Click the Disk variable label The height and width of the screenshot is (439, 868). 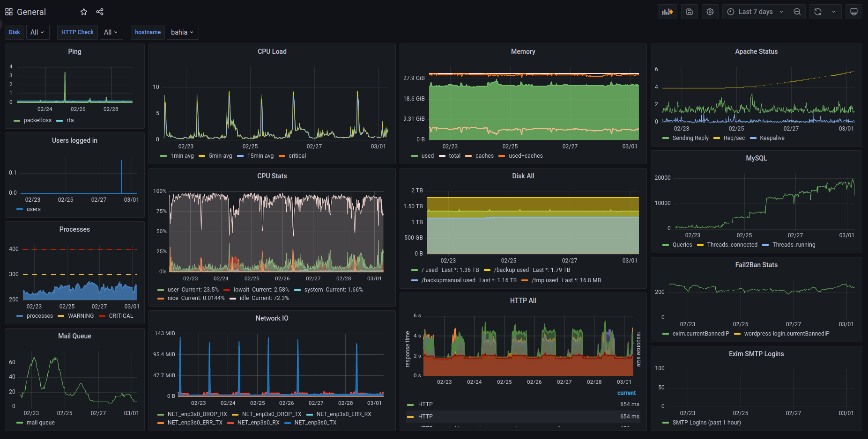tap(15, 32)
